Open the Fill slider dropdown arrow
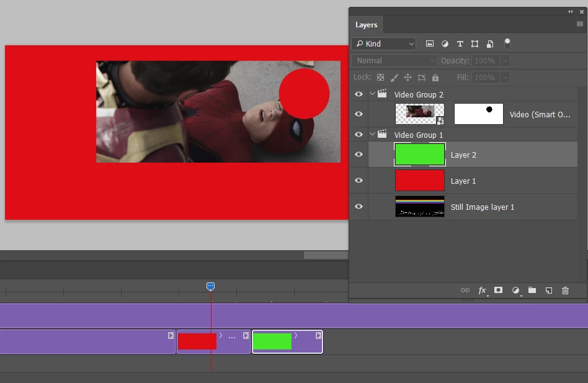 coord(505,77)
